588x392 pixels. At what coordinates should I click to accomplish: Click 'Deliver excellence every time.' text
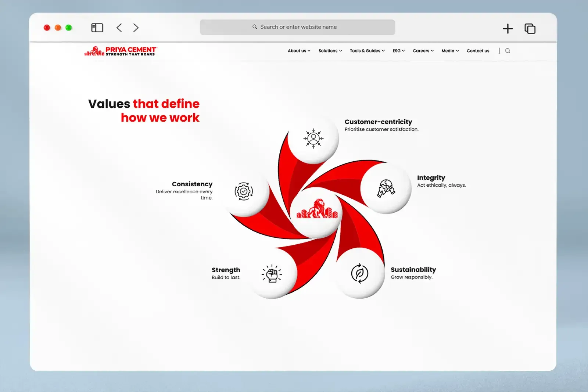pos(184,195)
